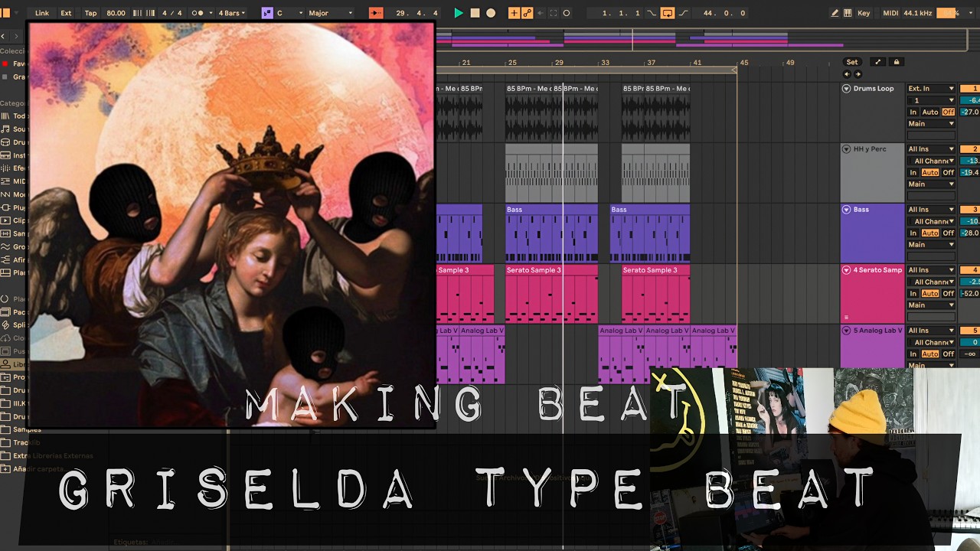The width and height of the screenshot is (980, 551).
Task: Click Previous Locator arrow
Action: pos(847,74)
